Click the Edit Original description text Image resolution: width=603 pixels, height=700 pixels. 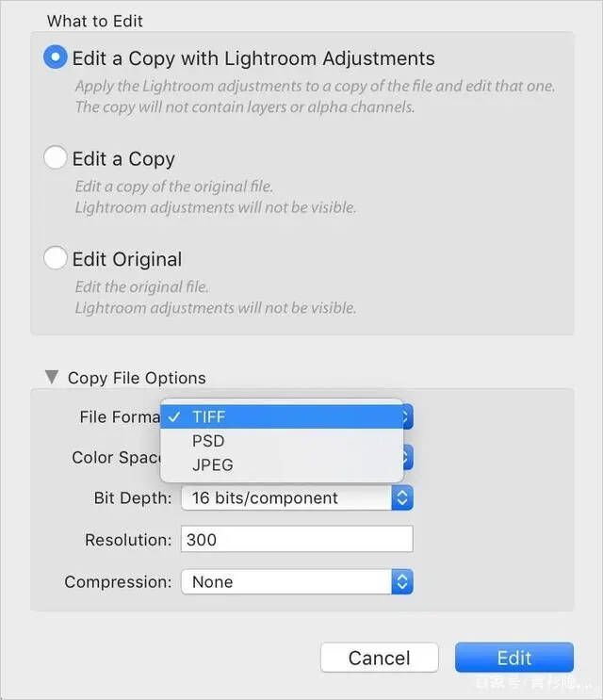click(215, 298)
